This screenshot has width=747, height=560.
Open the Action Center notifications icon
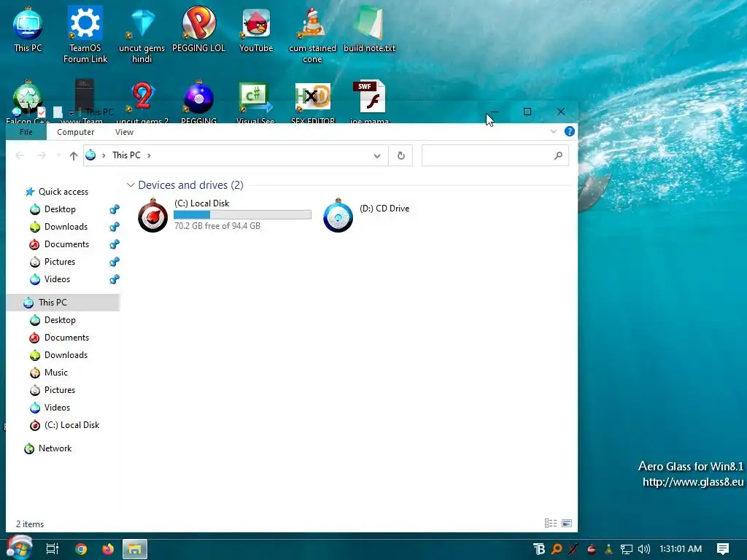[723, 549]
